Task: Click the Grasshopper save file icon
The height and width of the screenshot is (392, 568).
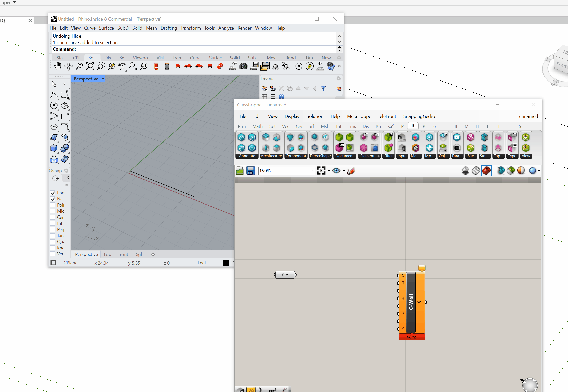Action: 250,171
